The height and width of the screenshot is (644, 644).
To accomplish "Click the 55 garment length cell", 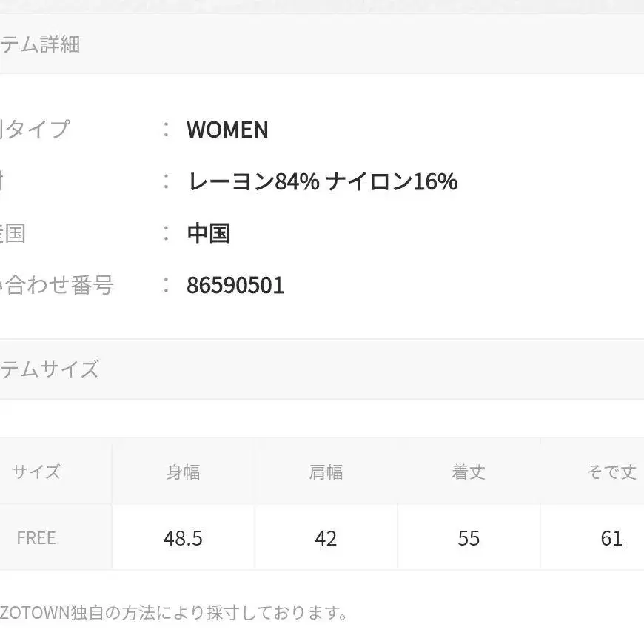I will 469,538.
